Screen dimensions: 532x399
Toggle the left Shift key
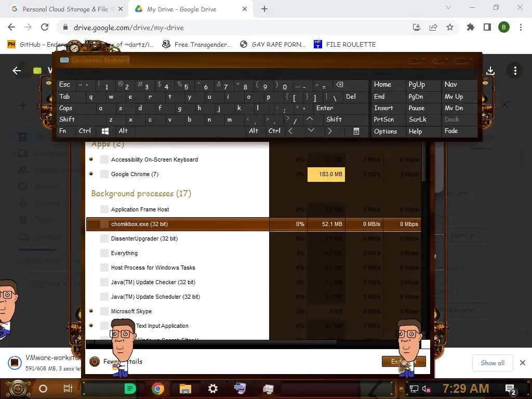tap(81, 119)
